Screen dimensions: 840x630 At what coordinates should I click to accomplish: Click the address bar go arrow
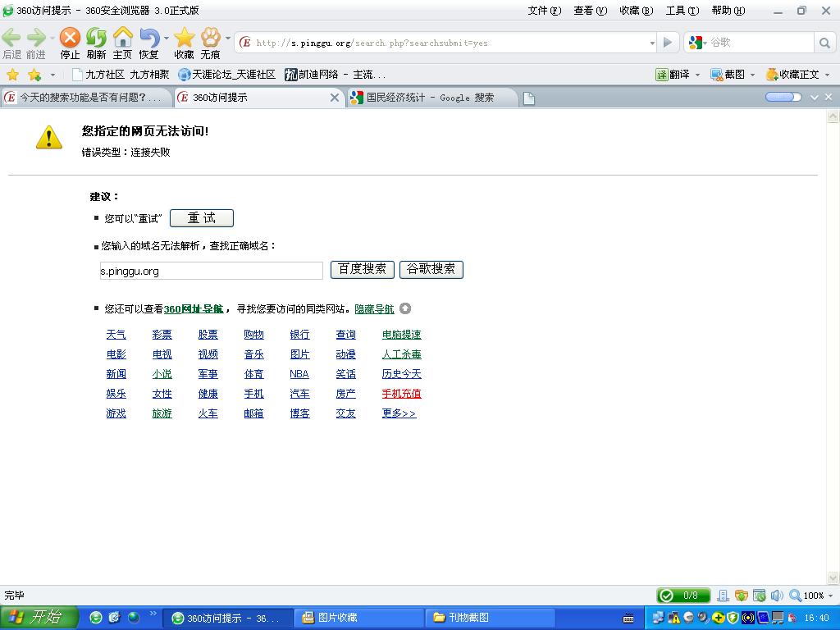[668, 43]
